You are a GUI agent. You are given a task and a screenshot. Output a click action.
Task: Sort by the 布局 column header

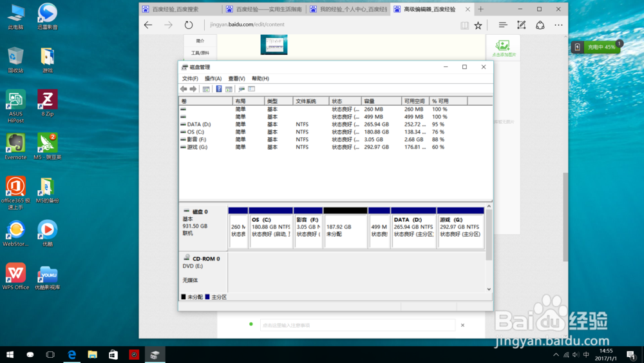pos(249,101)
